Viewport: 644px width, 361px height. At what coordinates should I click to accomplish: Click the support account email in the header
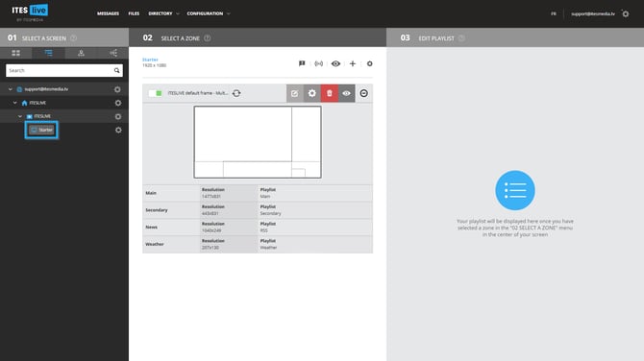pyautogui.click(x=593, y=13)
